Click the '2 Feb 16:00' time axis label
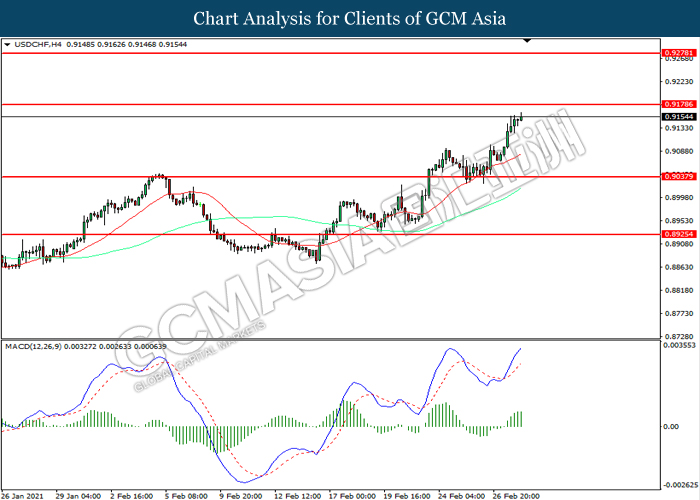Viewport: 700px width, 500px height. (x=132, y=496)
